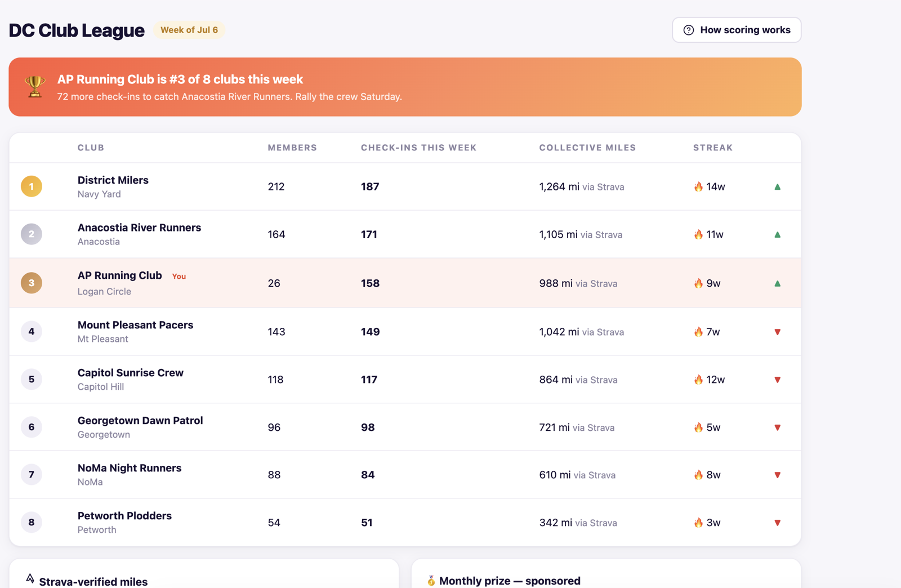Click the Strava-verified miles card heading

click(x=93, y=582)
